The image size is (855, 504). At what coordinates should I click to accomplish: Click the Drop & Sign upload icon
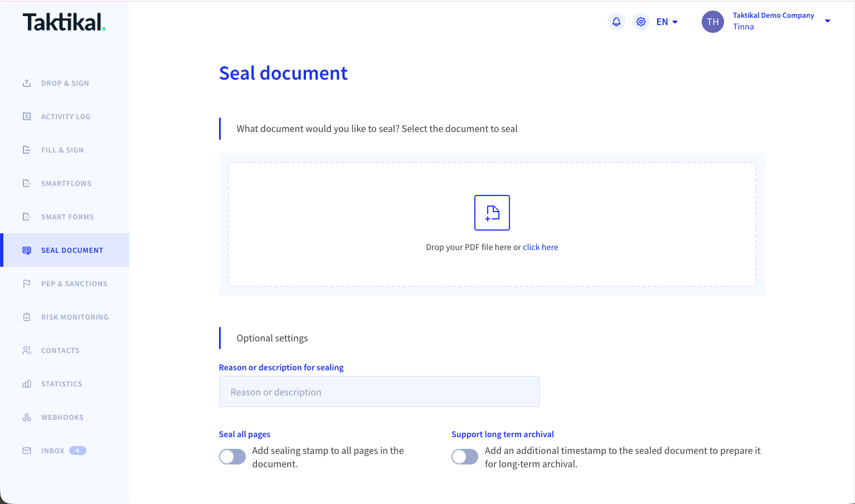[27, 83]
